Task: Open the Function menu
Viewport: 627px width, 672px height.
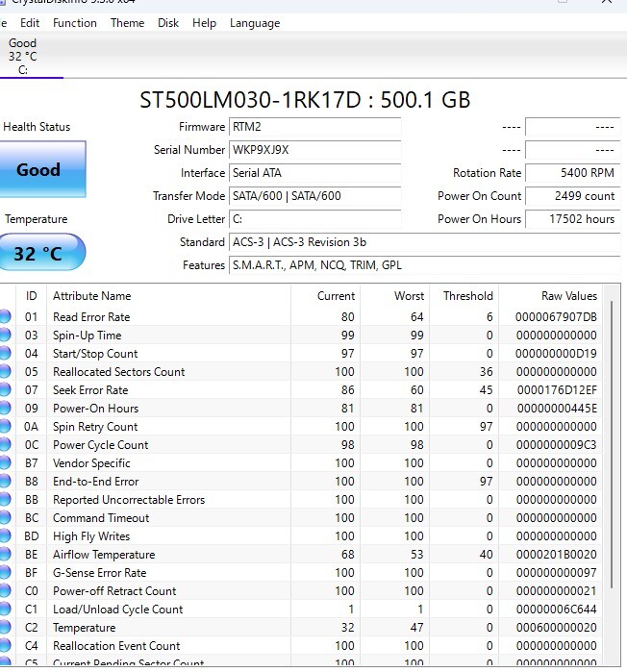Action: click(x=75, y=23)
